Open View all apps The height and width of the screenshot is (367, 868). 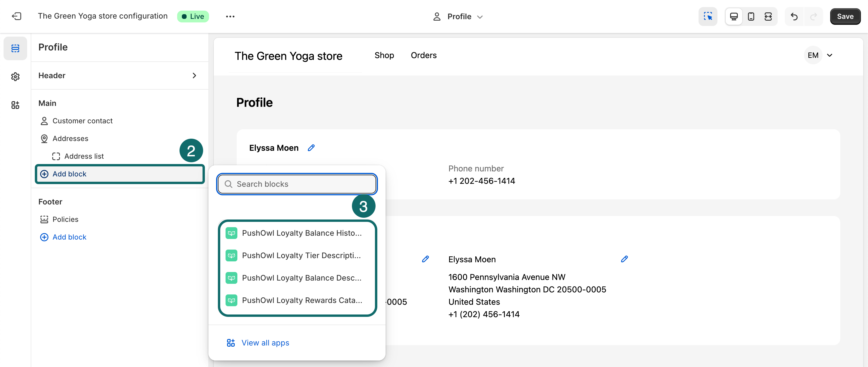[x=265, y=343]
